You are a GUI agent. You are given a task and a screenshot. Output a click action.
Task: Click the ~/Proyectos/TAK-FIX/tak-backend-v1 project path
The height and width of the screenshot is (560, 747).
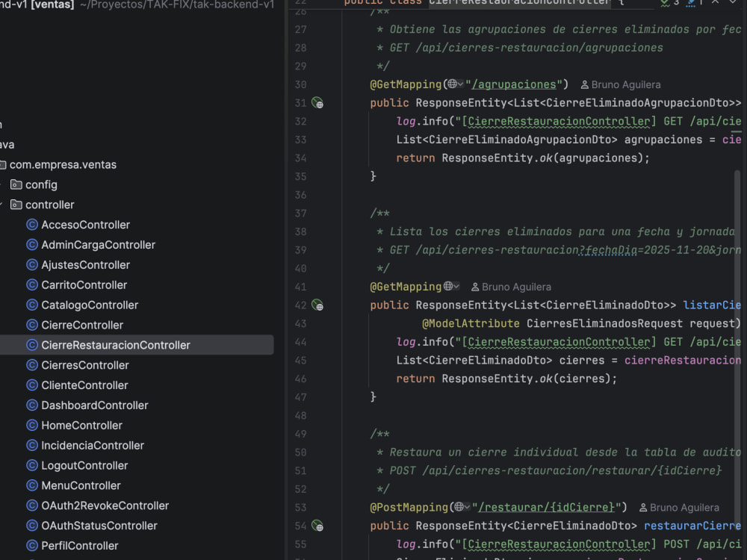point(177,4)
